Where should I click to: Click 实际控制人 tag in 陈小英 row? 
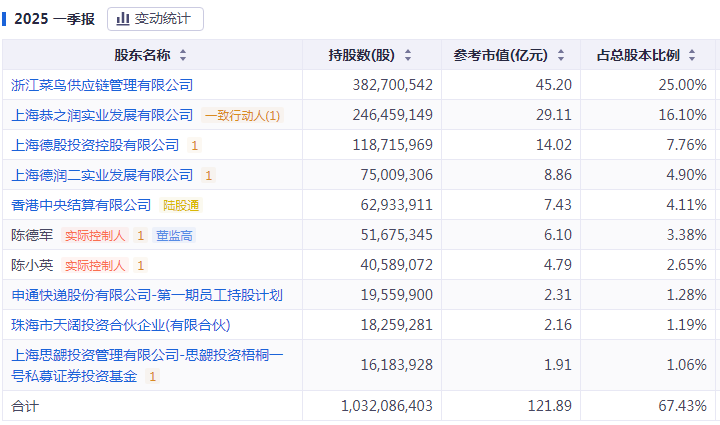pyautogui.click(x=95, y=265)
